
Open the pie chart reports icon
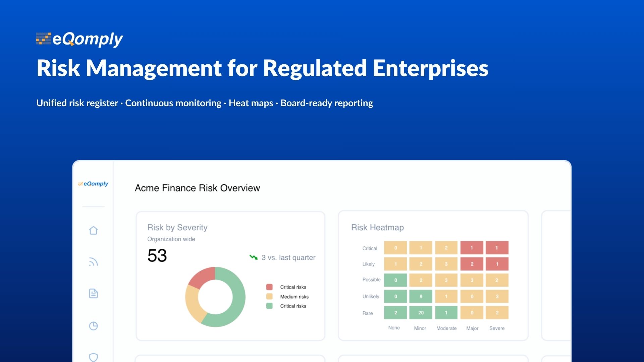pyautogui.click(x=93, y=326)
